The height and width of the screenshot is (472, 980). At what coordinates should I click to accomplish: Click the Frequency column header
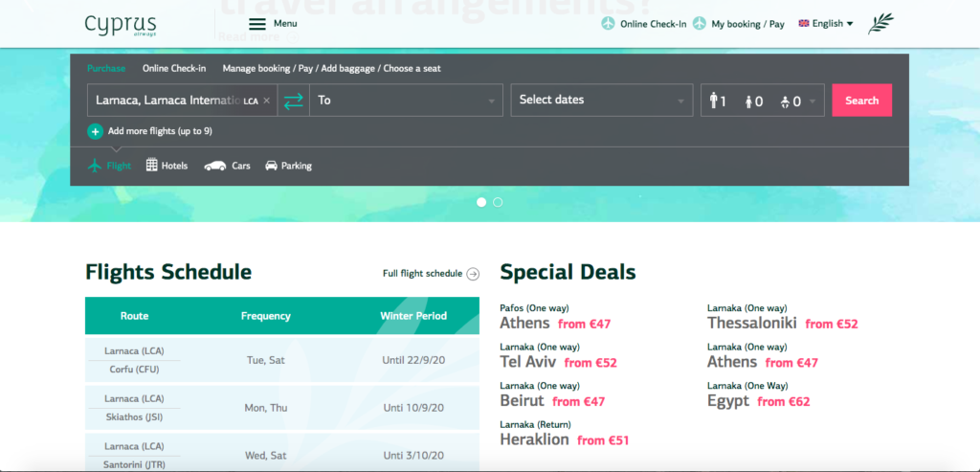(266, 316)
